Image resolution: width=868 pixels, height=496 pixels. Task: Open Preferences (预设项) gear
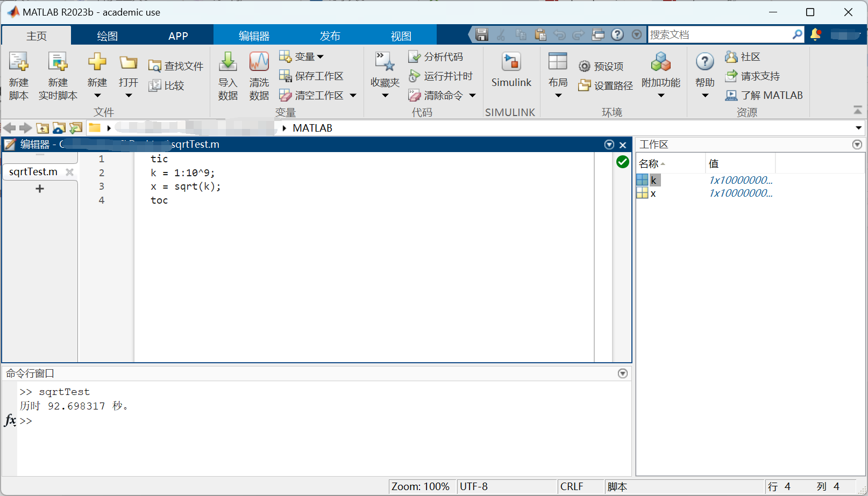[601, 66]
